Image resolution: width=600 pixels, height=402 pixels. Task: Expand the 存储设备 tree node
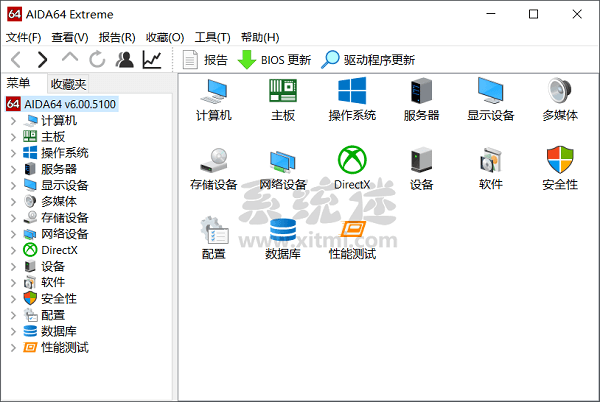point(13,218)
